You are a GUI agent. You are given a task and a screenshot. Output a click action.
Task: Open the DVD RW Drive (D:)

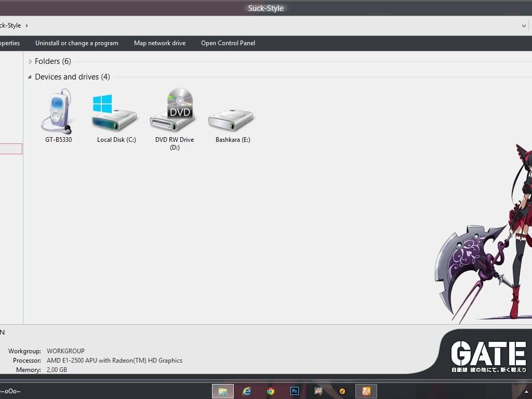click(174, 109)
